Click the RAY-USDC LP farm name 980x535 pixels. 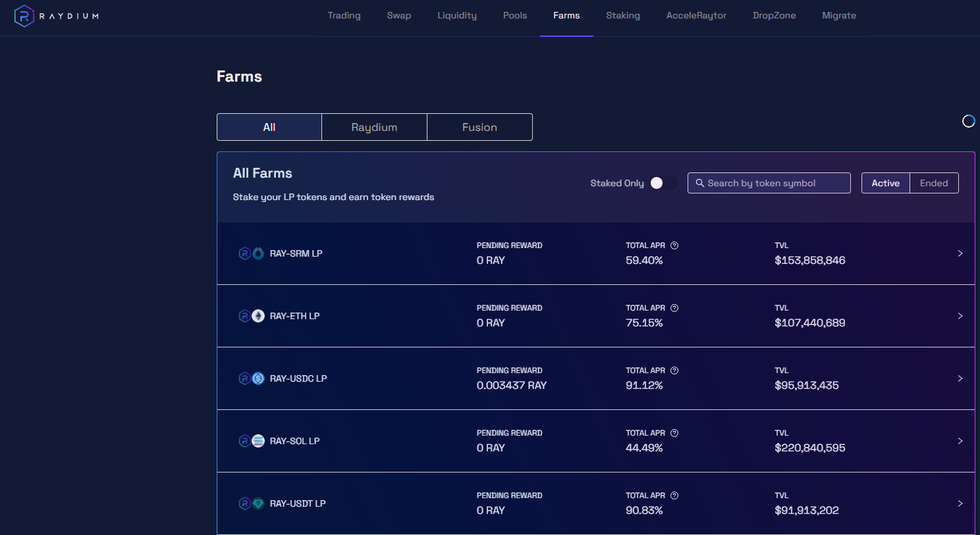coord(298,378)
